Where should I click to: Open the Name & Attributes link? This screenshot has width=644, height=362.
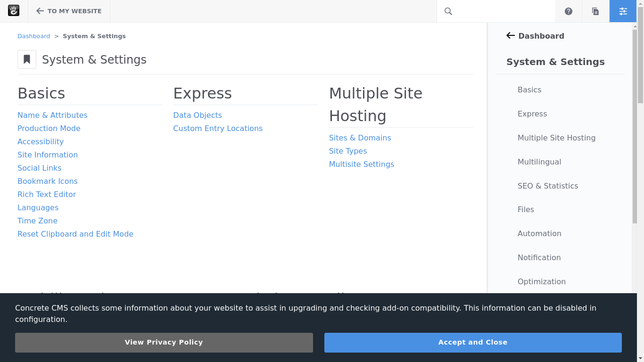pyautogui.click(x=52, y=115)
